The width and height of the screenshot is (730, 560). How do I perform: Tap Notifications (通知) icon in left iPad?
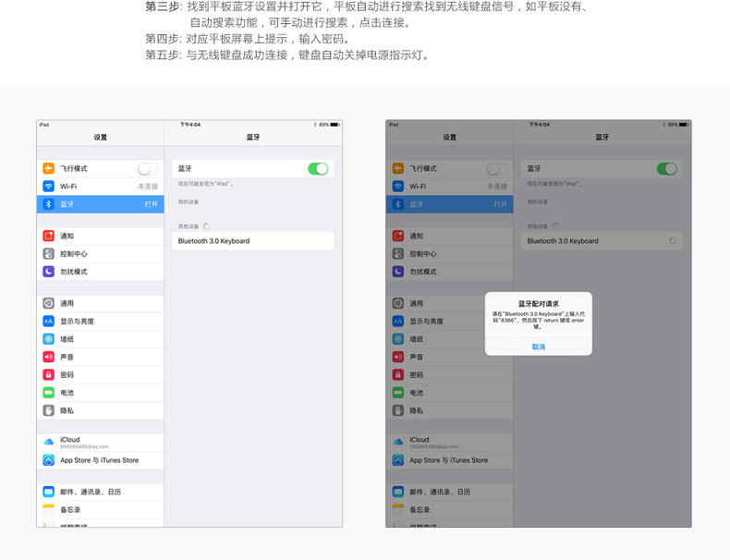coord(48,236)
